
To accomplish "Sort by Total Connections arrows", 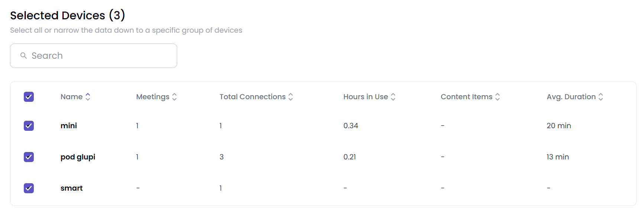I will click(291, 97).
